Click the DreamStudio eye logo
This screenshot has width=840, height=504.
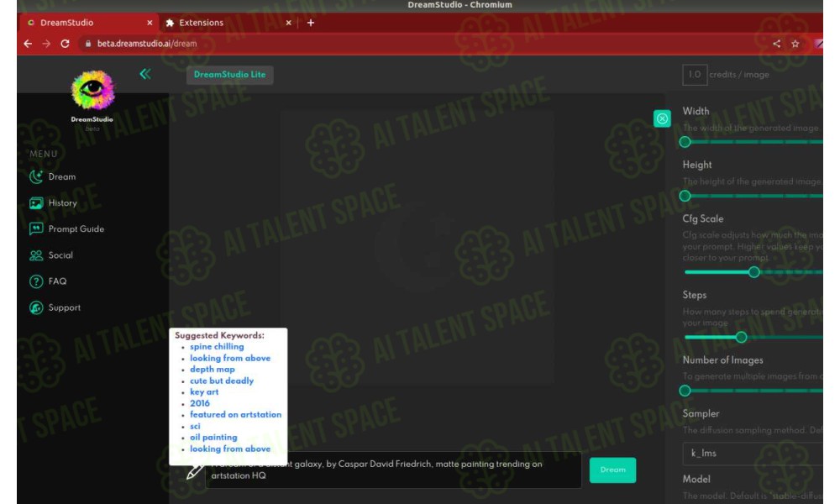[92, 90]
